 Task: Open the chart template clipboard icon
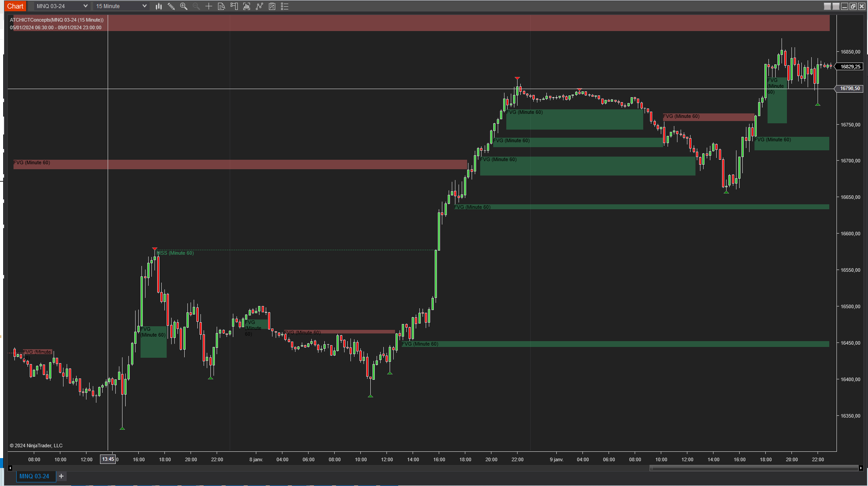tap(272, 6)
